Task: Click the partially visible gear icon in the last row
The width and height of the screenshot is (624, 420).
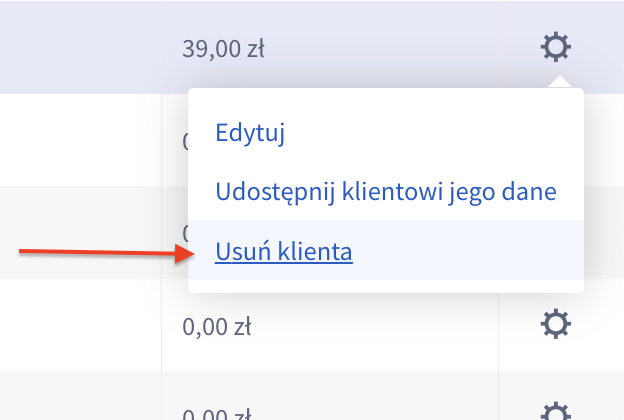Action: pos(556,411)
